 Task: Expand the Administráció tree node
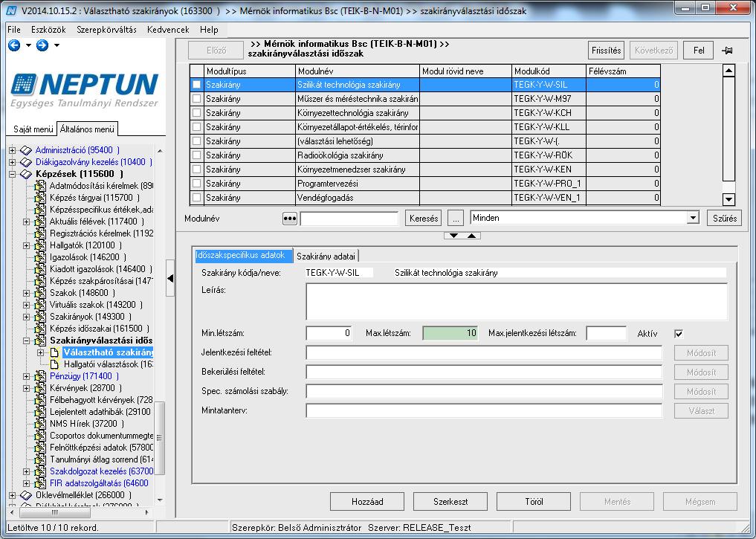tap(12, 150)
